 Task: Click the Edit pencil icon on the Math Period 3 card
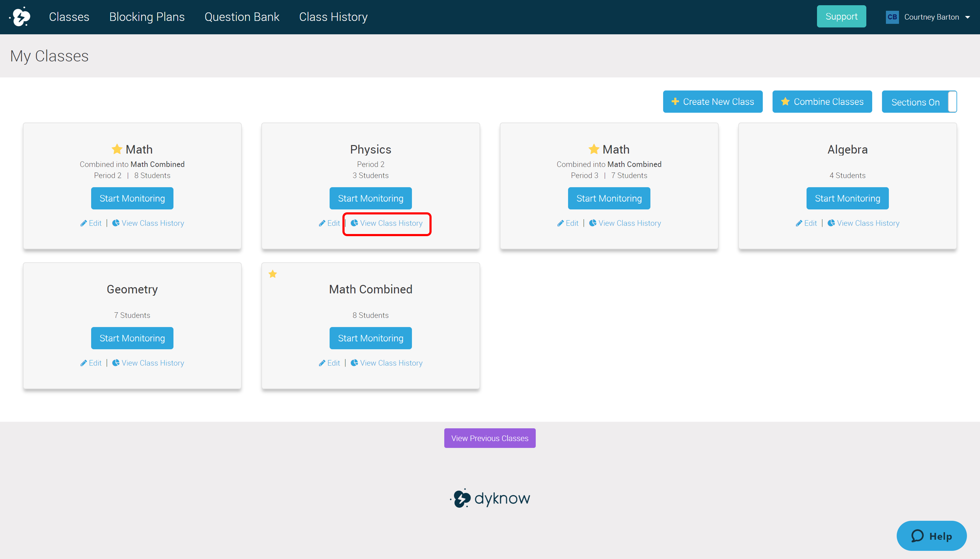[560, 223]
